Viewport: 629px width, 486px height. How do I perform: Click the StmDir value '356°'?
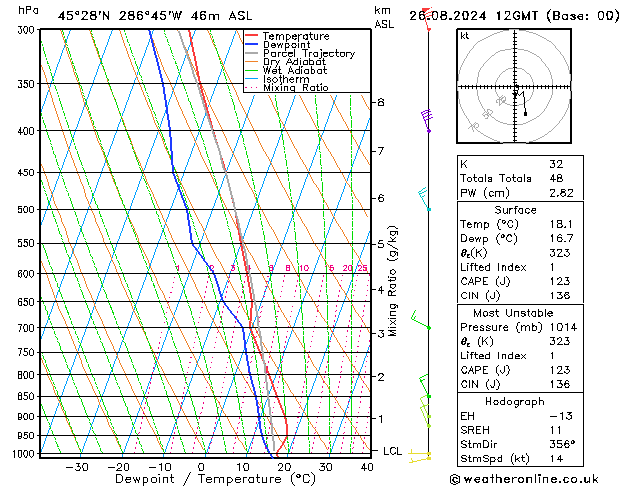click(562, 445)
